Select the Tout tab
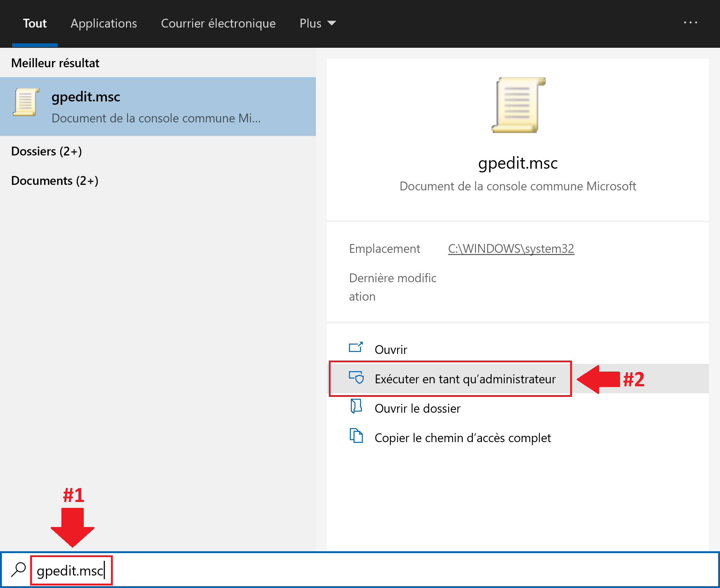Viewport: 720px width, 588px height. pos(35,24)
